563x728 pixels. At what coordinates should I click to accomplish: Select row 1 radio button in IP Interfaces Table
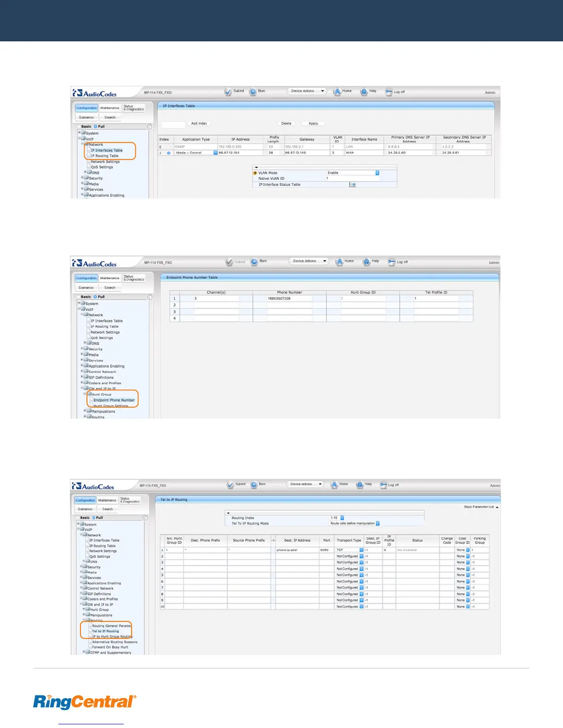click(x=168, y=153)
